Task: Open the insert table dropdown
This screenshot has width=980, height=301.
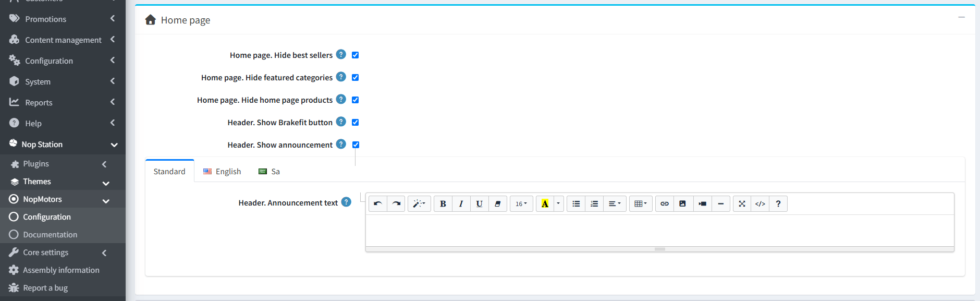Action: tap(641, 204)
